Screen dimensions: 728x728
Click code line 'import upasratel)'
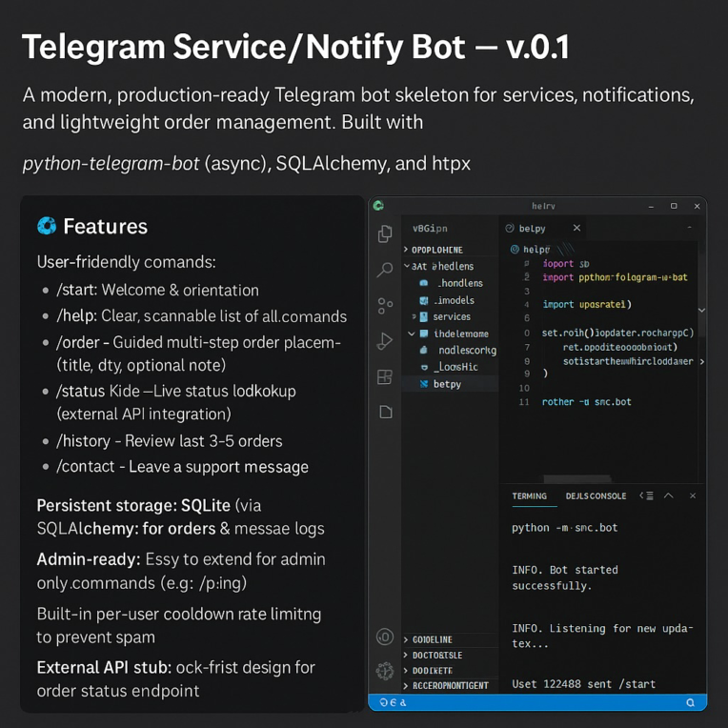pyautogui.click(x=587, y=305)
